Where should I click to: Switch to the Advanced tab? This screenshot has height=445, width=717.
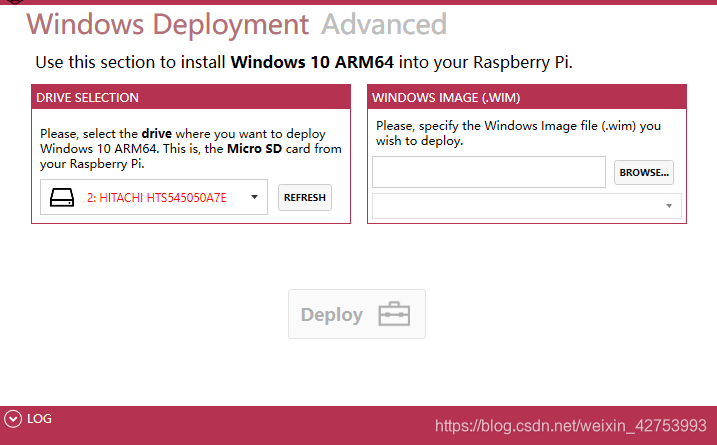pyautogui.click(x=384, y=24)
